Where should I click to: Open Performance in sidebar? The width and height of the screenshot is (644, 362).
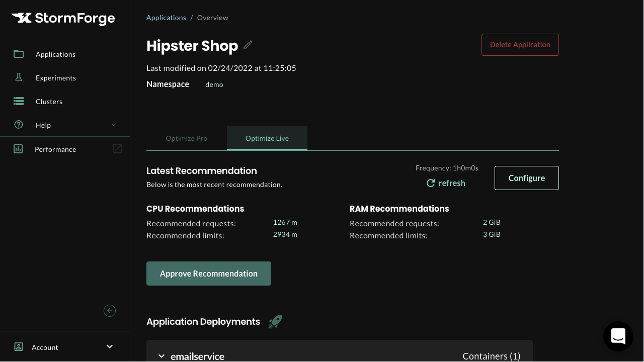[x=55, y=149]
